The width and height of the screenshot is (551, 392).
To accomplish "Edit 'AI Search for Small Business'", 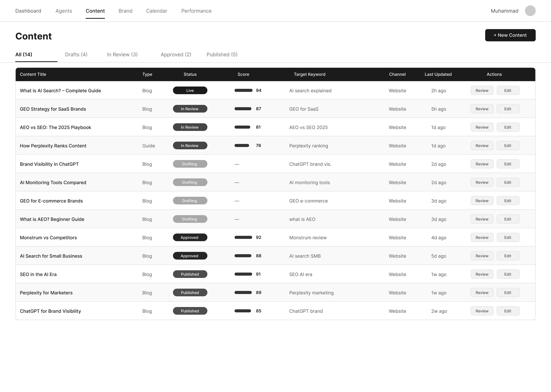I will point(508,256).
